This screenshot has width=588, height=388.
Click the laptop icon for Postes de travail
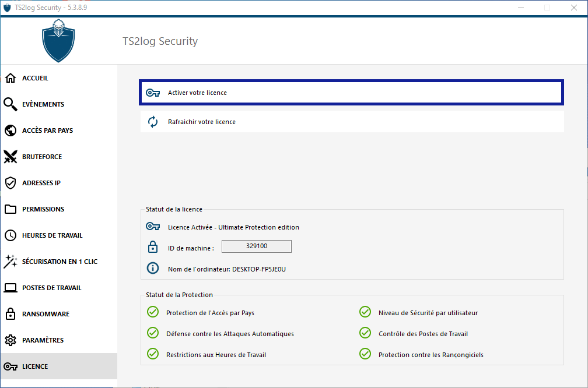[10, 288]
